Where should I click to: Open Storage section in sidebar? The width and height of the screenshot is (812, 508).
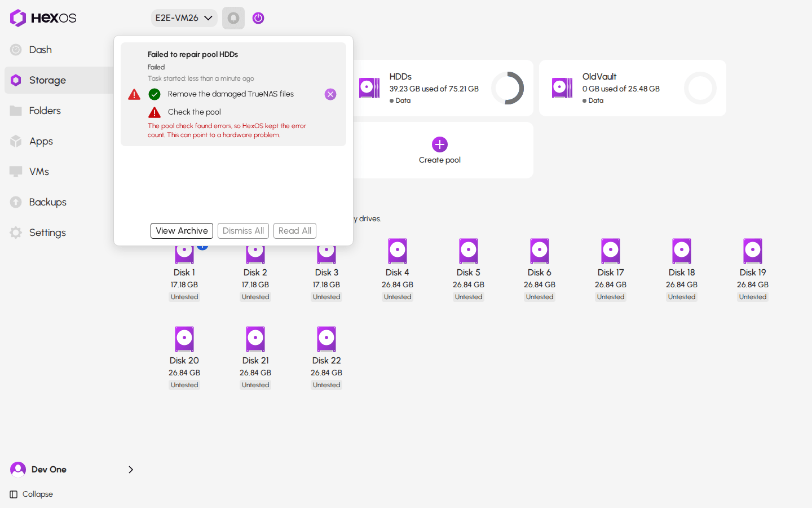(x=59, y=80)
